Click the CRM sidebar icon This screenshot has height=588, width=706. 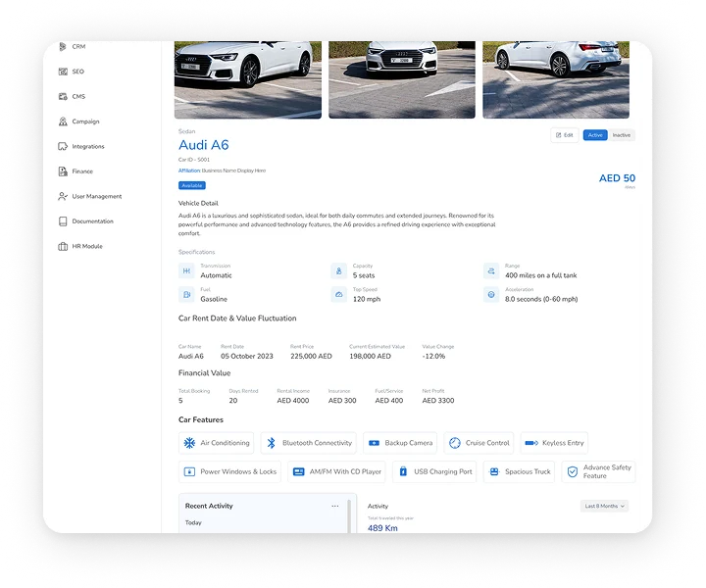click(64, 47)
